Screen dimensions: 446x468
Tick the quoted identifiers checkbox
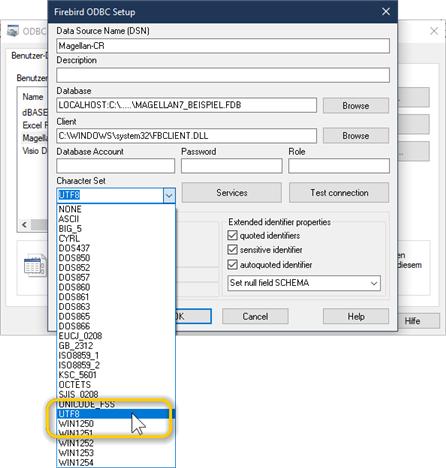point(232,235)
